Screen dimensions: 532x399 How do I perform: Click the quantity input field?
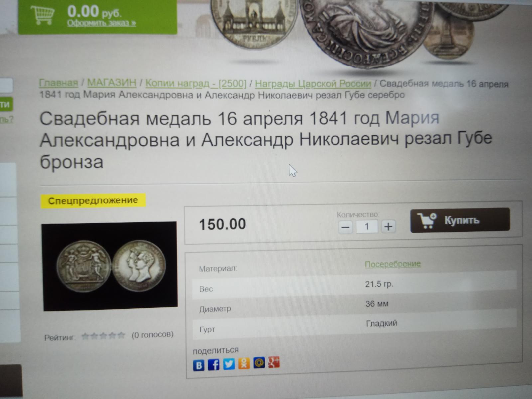(x=367, y=227)
